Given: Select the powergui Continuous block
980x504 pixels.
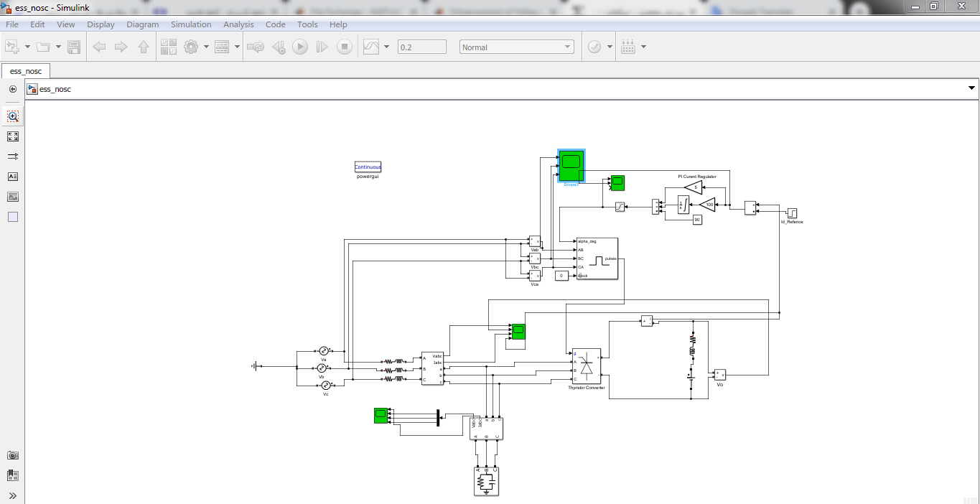Looking at the screenshot, I should click(368, 167).
